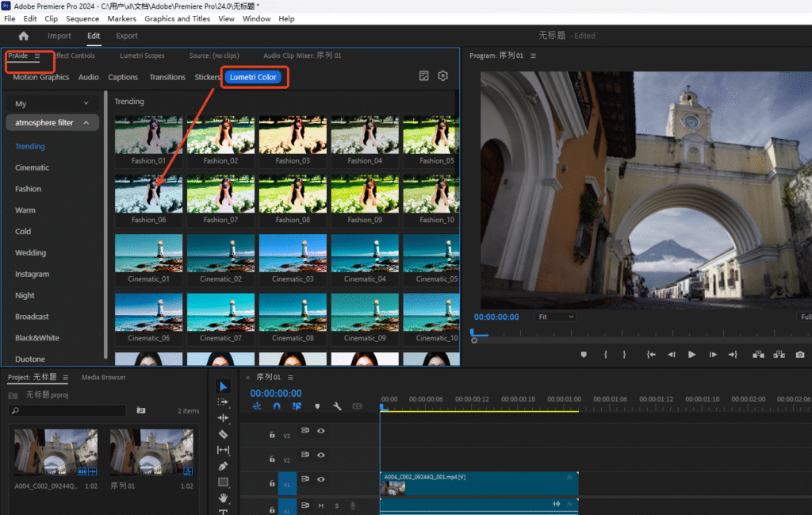The image size is (812, 515).
Task: Click the voice-over record mic on track A1
Action: 352,505
